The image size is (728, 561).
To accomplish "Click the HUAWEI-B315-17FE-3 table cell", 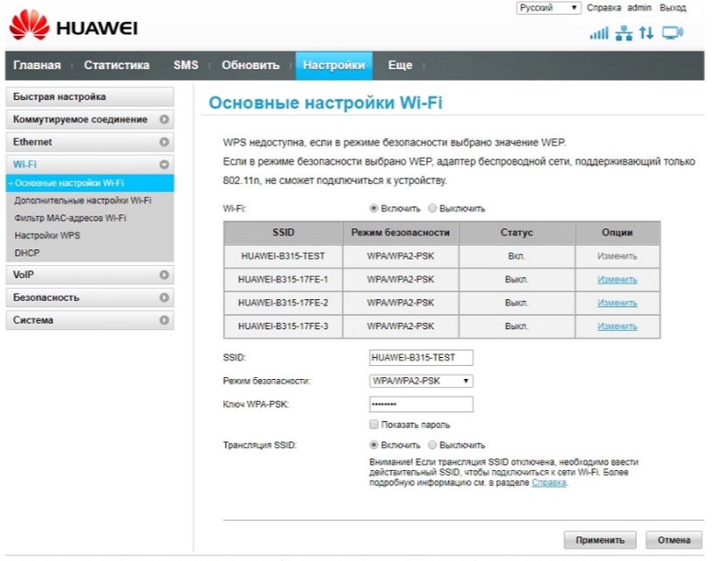I will [x=283, y=326].
